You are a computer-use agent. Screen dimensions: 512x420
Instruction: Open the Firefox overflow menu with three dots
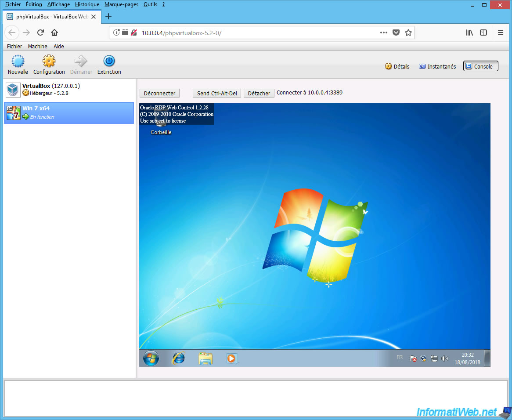click(x=383, y=33)
